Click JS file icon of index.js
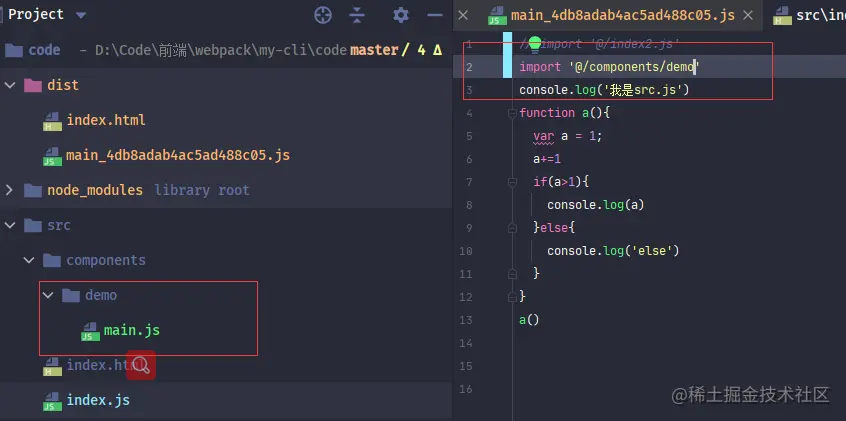This screenshot has height=421, width=846. (x=52, y=400)
